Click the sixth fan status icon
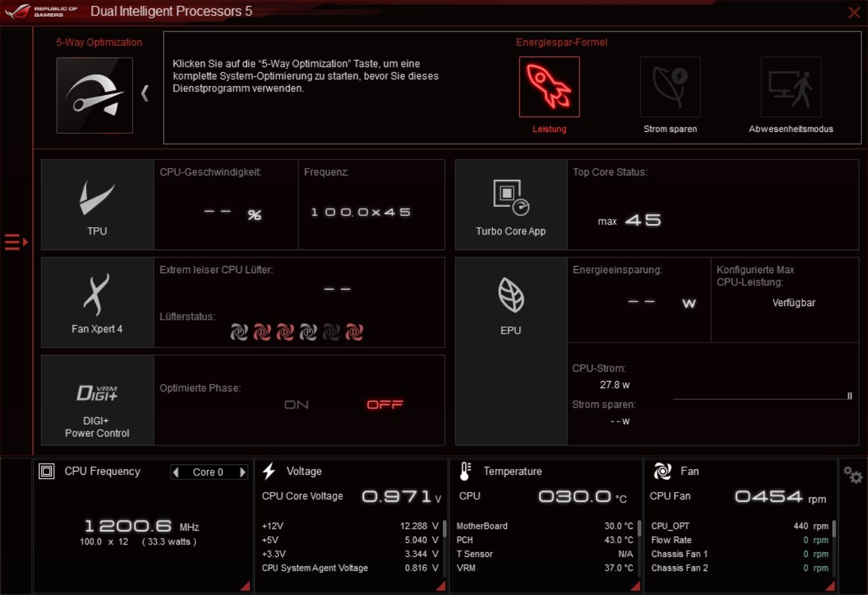868x595 pixels. coord(354,332)
